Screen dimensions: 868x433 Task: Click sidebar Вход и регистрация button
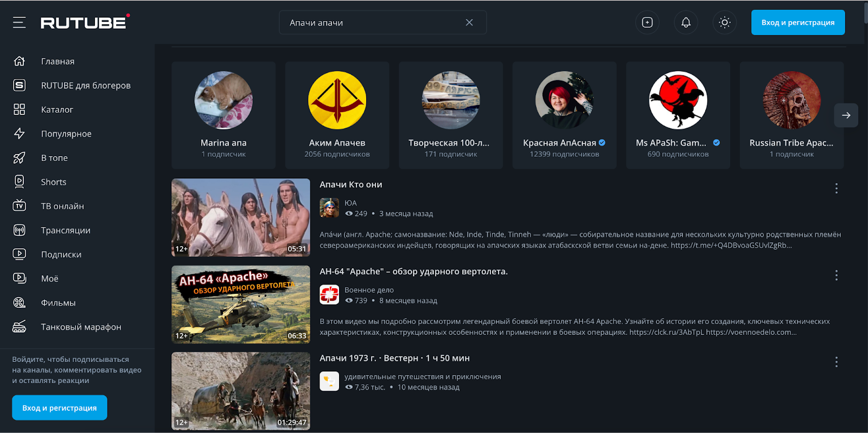click(x=60, y=408)
